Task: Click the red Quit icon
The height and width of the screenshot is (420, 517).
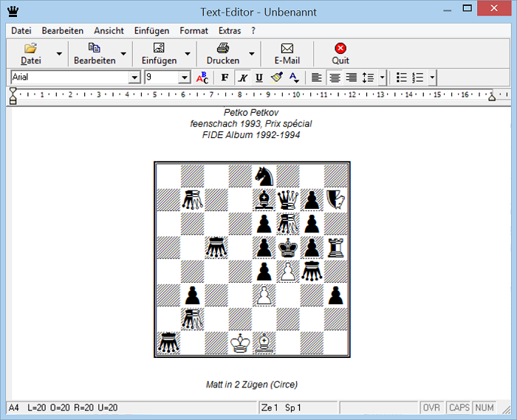Action: pyautogui.click(x=340, y=49)
